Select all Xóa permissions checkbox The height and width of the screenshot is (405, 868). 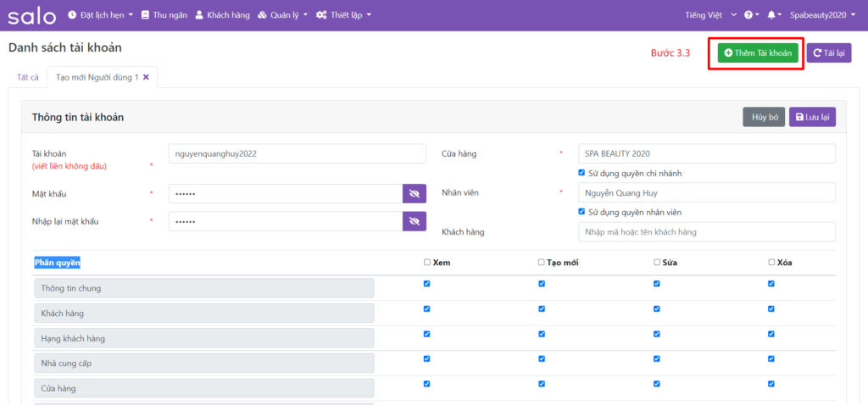771,263
